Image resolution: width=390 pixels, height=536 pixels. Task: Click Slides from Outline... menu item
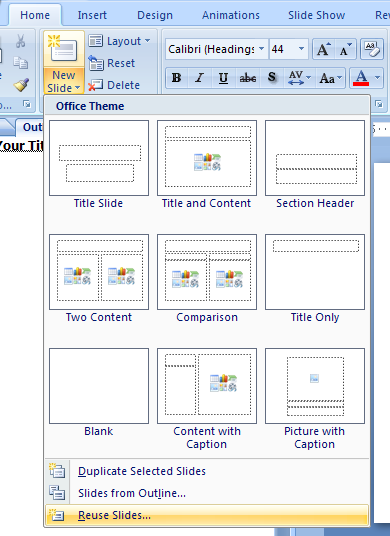(x=207, y=493)
